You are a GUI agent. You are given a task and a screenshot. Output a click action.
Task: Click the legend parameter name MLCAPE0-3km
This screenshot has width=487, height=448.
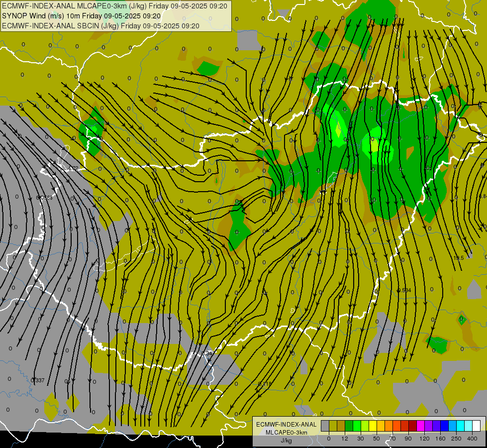pos(286,433)
